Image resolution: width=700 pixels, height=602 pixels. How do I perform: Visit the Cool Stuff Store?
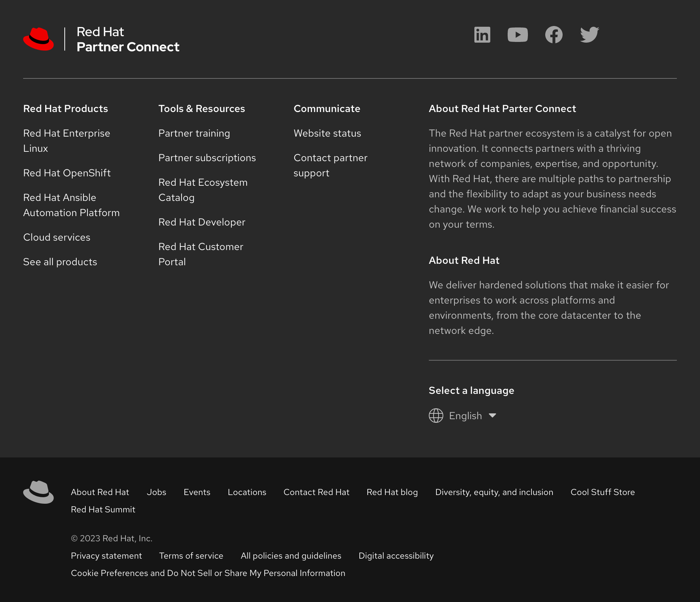point(602,492)
